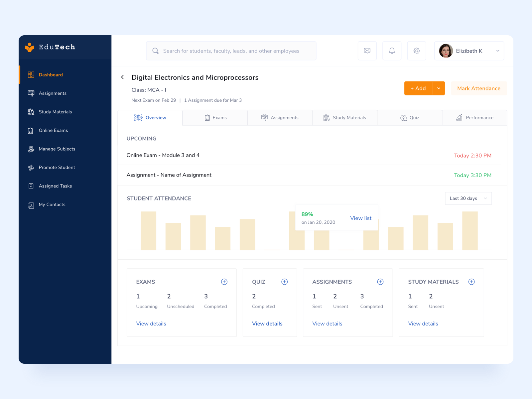Open the messages envelope icon
Viewport: 532px width, 399px height.
(367, 51)
